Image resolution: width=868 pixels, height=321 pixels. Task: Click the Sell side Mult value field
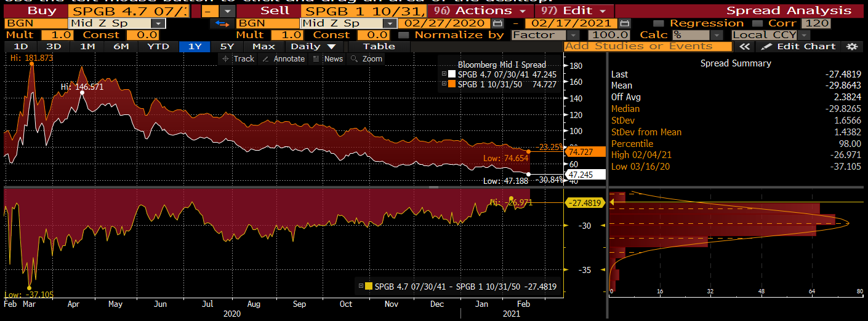pyautogui.click(x=289, y=35)
